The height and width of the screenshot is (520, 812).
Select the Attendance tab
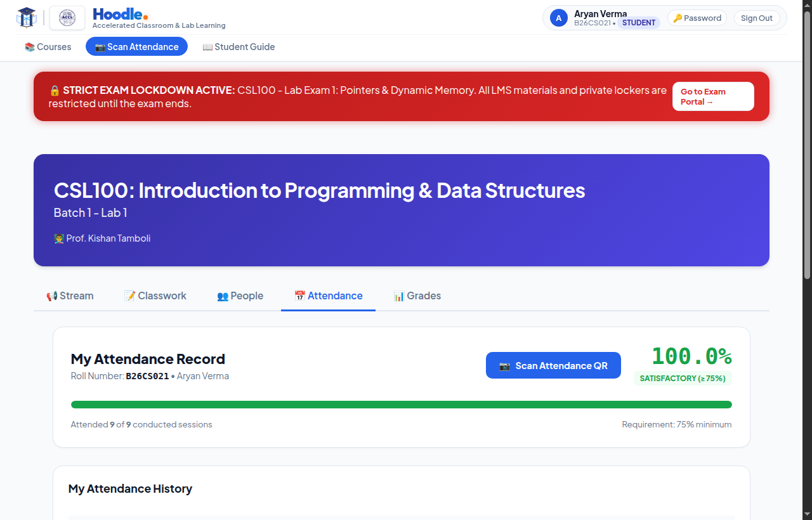tap(328, 296)
